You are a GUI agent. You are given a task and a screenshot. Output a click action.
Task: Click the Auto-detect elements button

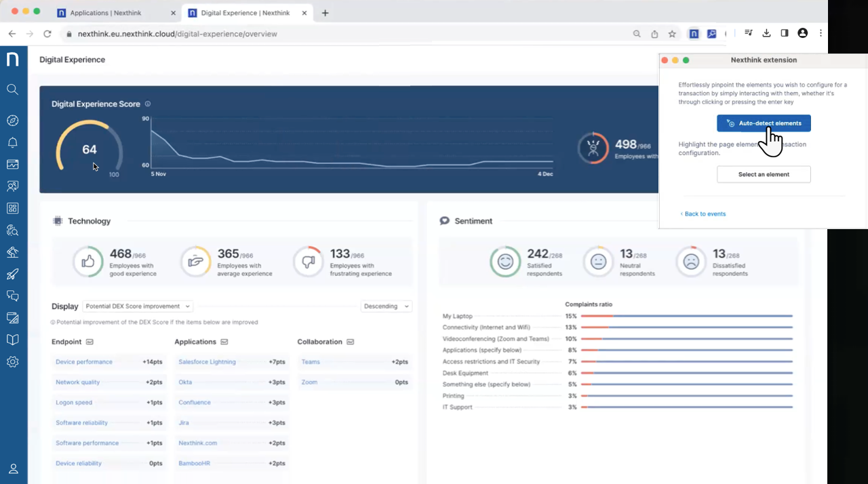pyautogui.click(x=764, y=123)
